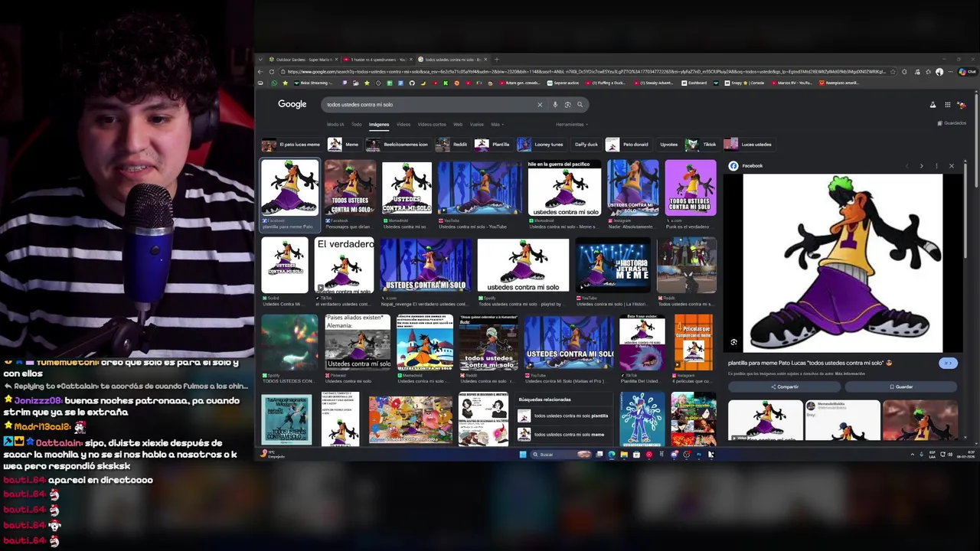Close the image preview panel
Viewport: 980px width, 551px height.
pyautogui.click(x=952, y=166)
